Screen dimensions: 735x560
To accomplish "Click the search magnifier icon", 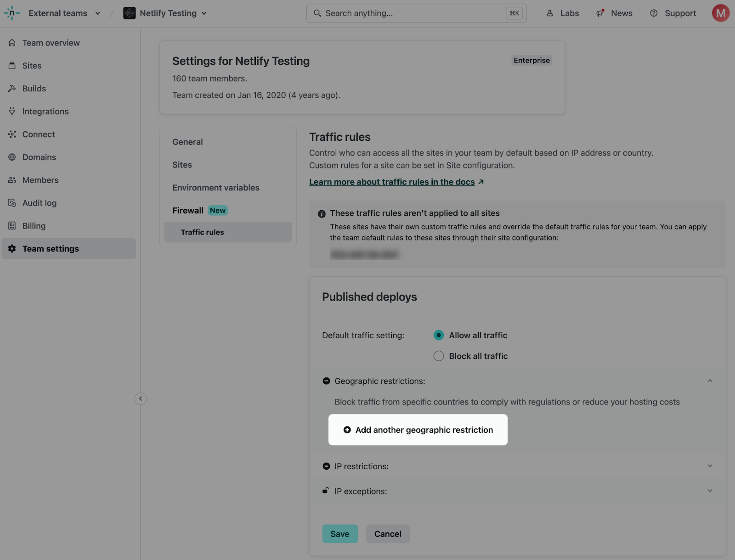I will pyautogui.click(x=317, y=13).
